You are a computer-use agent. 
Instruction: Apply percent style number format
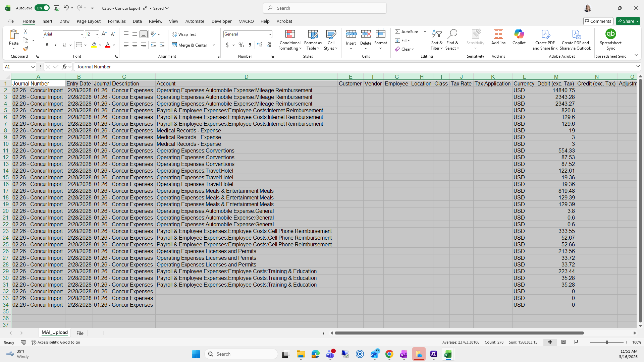(x=241, y=45)
